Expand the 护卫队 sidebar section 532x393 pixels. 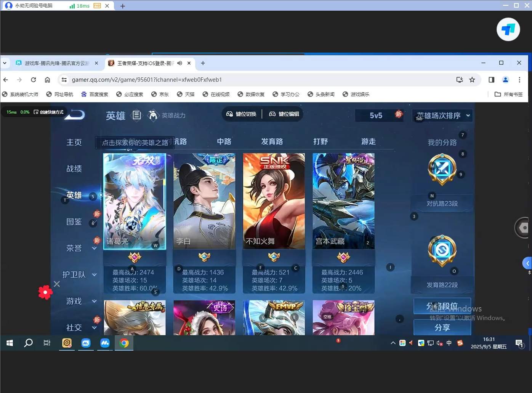click(x=95, y=275)
